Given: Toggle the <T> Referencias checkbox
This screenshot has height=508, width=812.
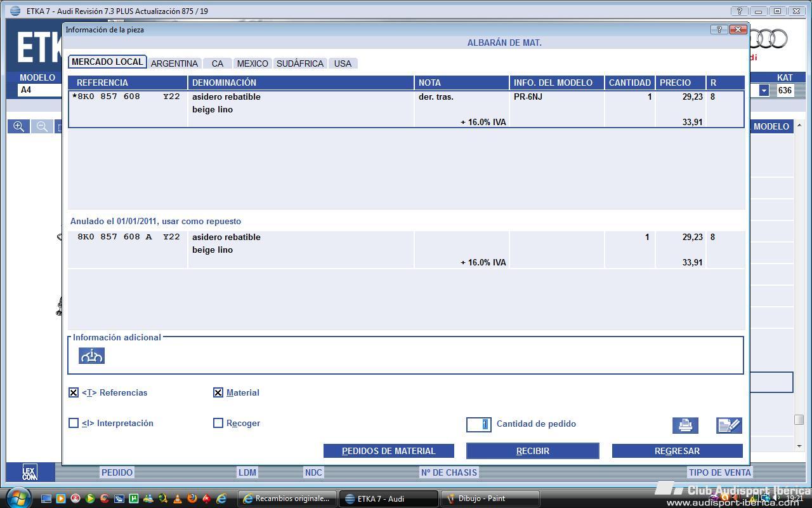Looking at the screenshot, I should pos(74,392).
